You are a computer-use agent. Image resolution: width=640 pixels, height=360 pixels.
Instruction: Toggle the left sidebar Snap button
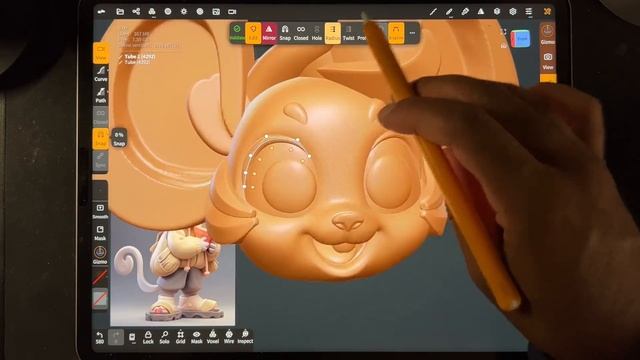coord(101,139)
